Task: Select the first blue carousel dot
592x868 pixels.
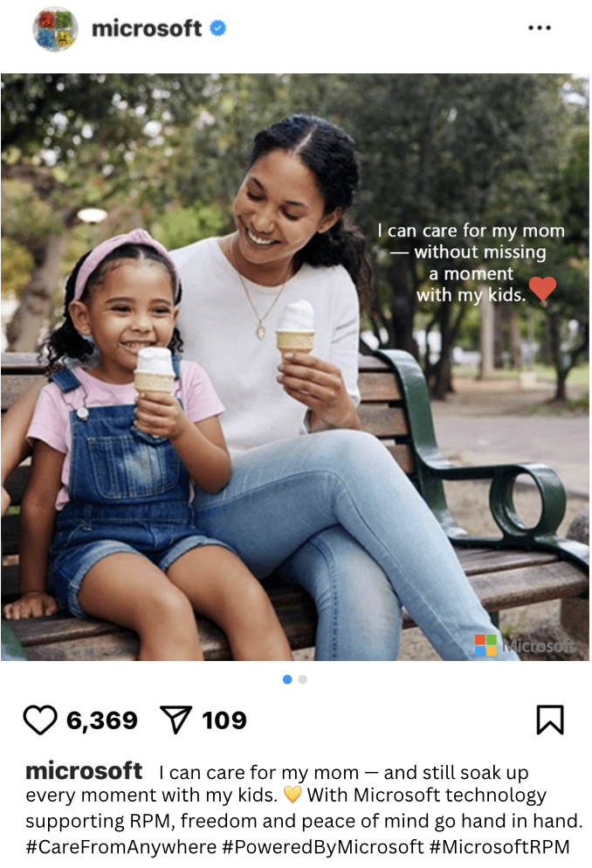Action: click(287, 679)
